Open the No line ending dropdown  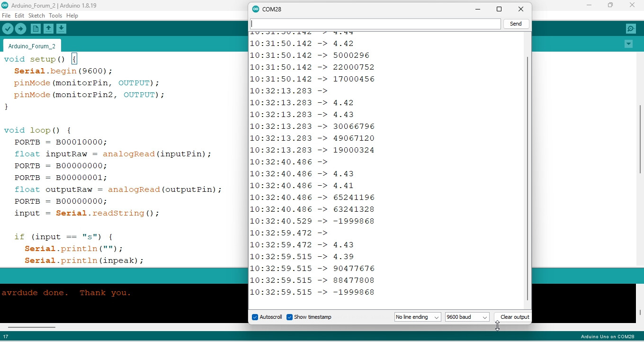point(417,317)
